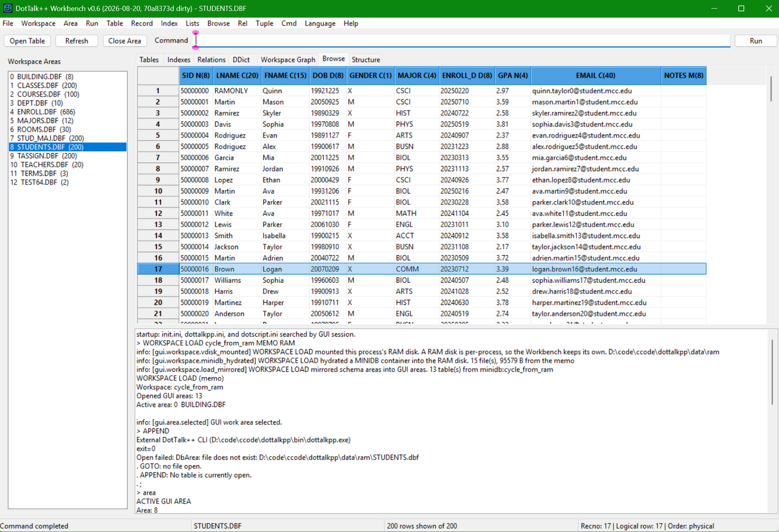The height and width of the screenshot is (532, 779).
Task: Click the Open Table button
Action: [x=27, y=41]
